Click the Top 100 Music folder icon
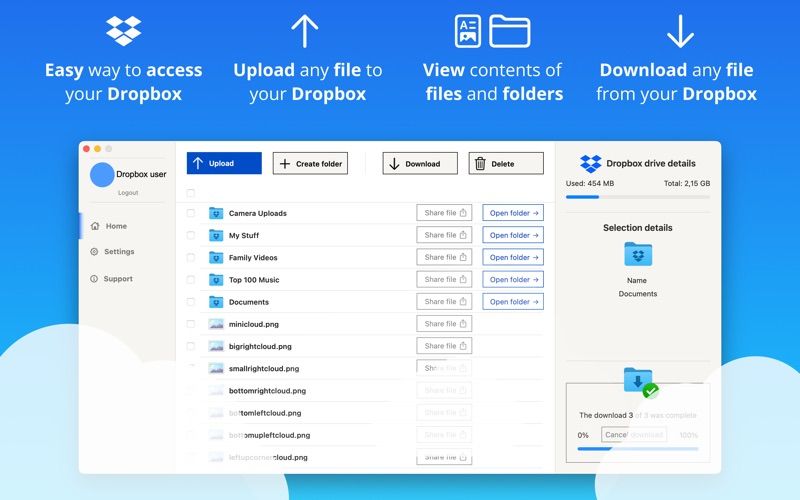Viewport: 800px width, 500px height. [x=216, y=280]
